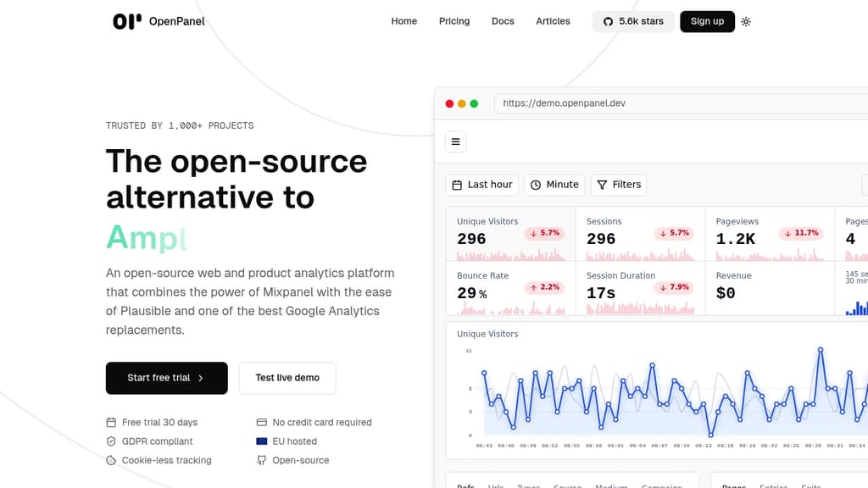This screenshot has height=488, width=868.
Task: Toggle the color theme with the sun icon
Action: [x=745, y=21]
